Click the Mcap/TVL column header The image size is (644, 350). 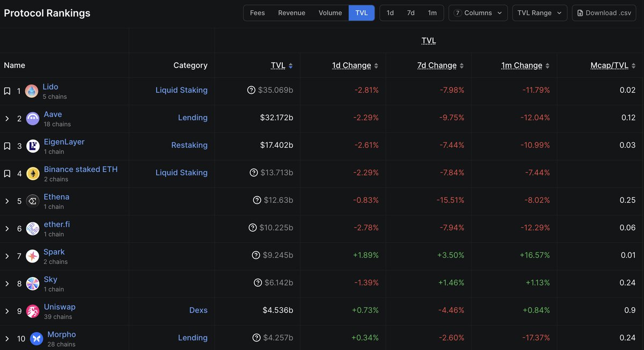[x=609, y=65]
